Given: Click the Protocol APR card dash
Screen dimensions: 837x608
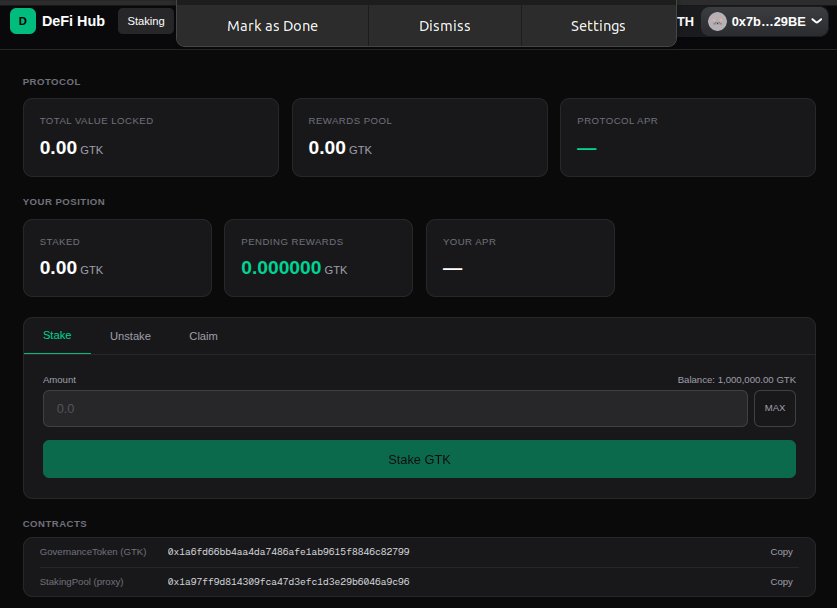Looking at the screenshot, I should click(587, 149).
